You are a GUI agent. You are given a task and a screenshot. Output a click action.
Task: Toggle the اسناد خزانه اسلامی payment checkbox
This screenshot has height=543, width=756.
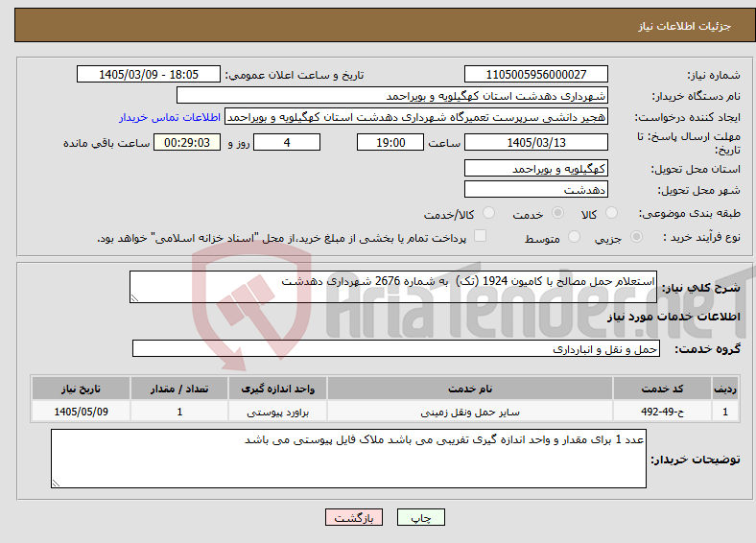pyautogui.click(x=481, y=236)
